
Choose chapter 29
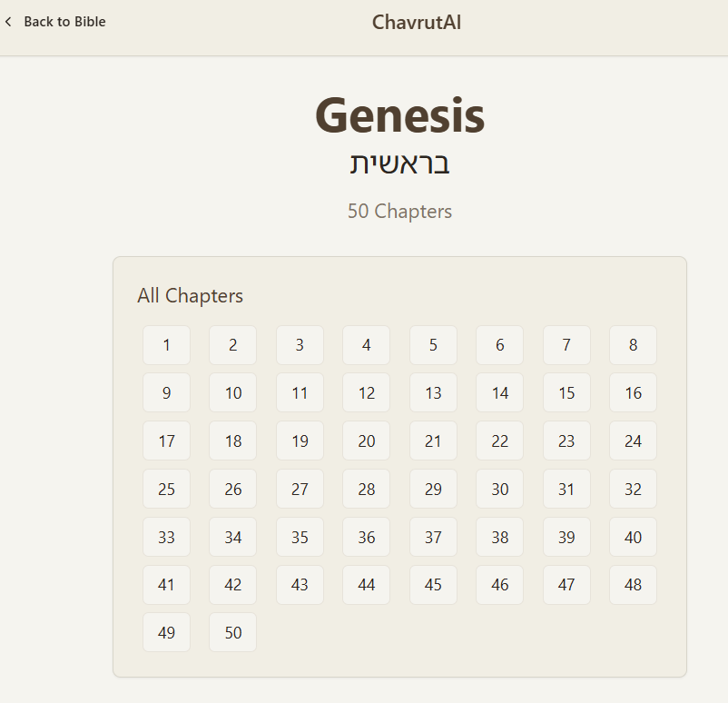point(433,489)
